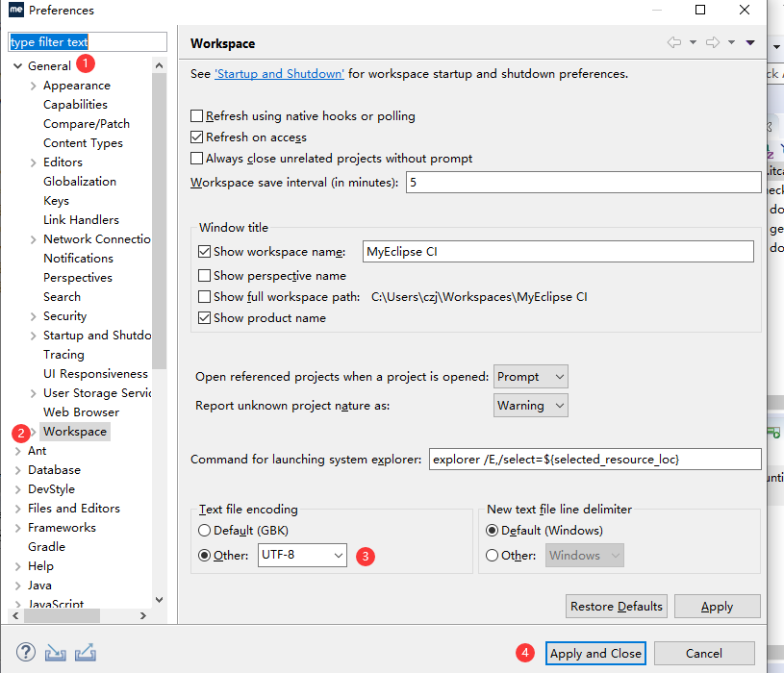Collapse the General tree node
This screenshot has width=784, height=673.
point(17,66)
